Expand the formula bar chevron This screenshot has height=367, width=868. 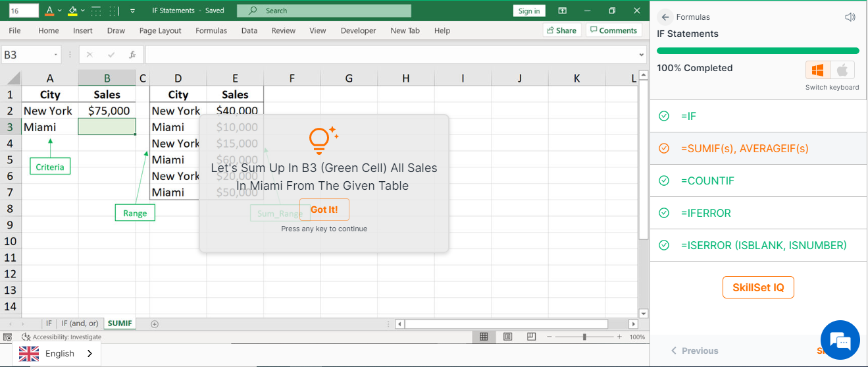pos(642,55)
